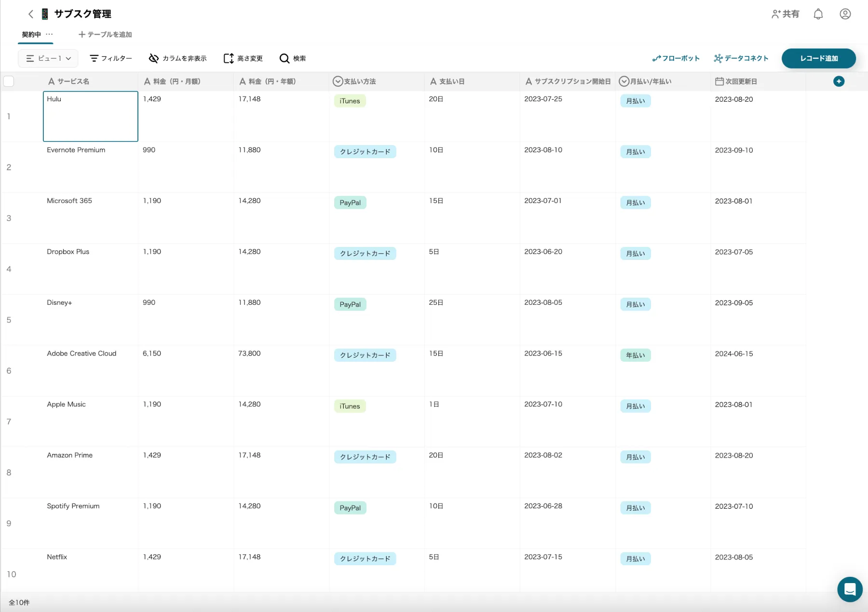Click the 共有 share button
This screenshot has width=868, height=612.
point(786,14)
